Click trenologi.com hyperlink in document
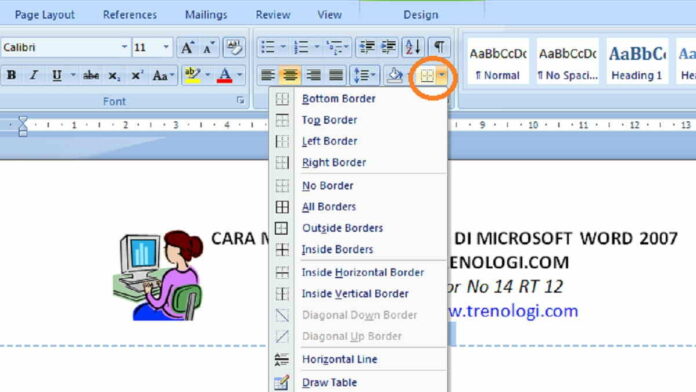 coord(513,311)
